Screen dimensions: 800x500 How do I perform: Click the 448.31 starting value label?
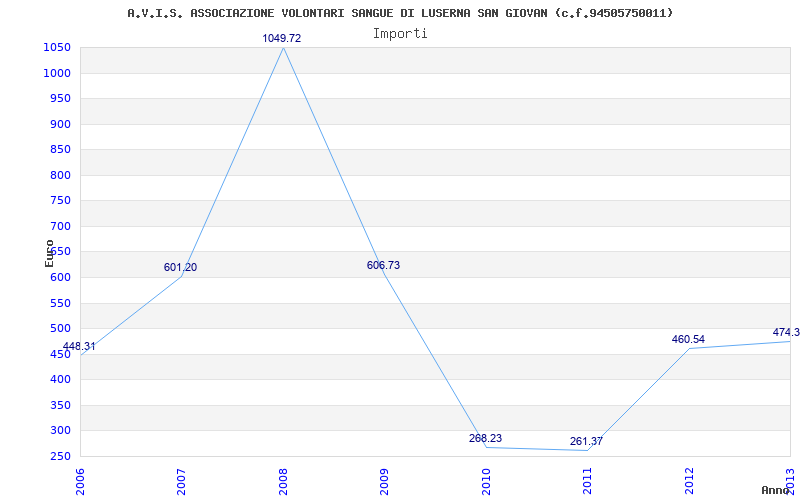[x=79, y=347]
